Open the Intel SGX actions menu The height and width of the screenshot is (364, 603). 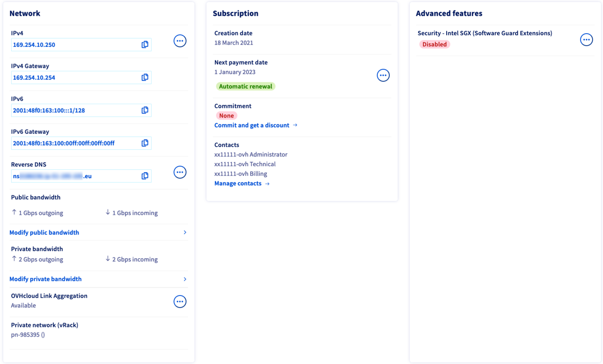(586, 39)
